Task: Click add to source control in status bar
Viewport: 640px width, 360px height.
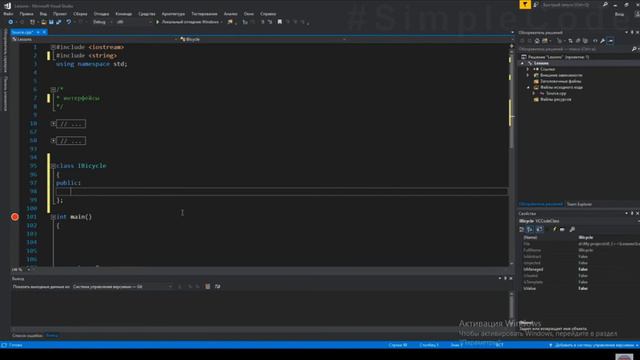Action: 594,345
